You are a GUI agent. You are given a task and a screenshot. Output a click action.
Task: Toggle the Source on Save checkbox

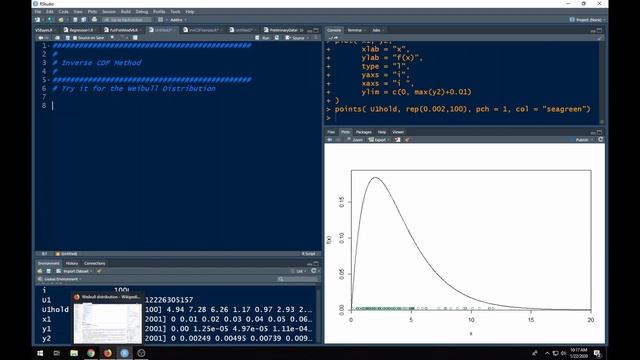[75, 38]
